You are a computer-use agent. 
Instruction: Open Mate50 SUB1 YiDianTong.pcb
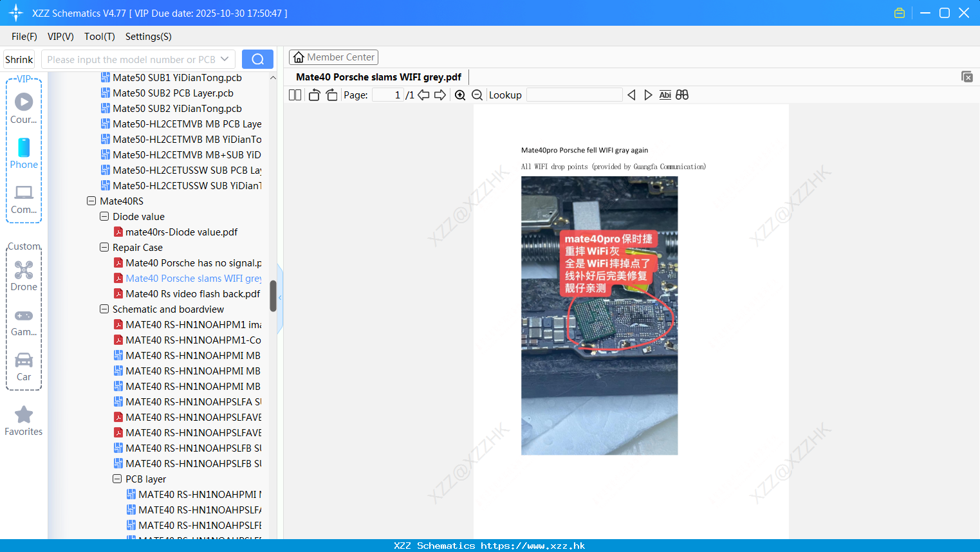tap(171, 77)
